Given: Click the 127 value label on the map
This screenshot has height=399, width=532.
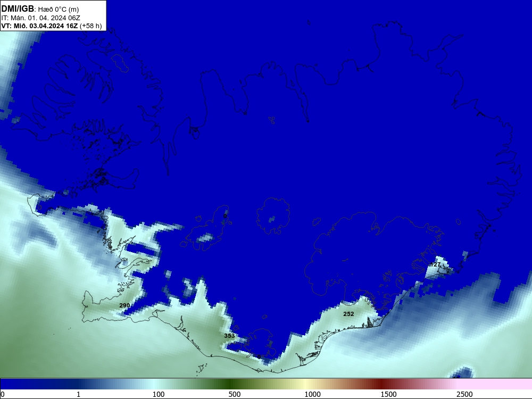Looking at the screenshot, I should (435, 264).
